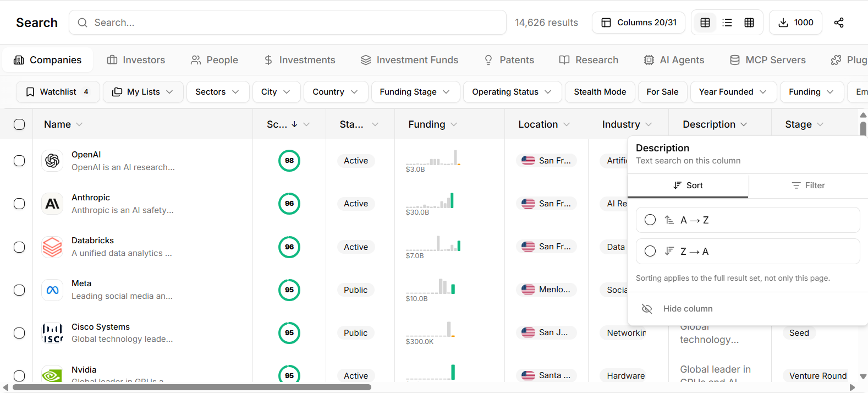Screen dimensions: 868x393
Task: Switch to the dense grid view icon
Action: point(749,23)
